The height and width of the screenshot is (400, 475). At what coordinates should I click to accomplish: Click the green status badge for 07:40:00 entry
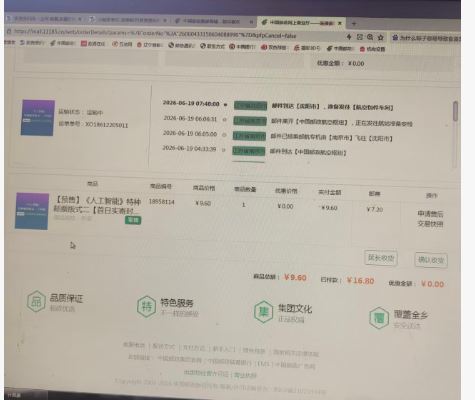[x=250, y=106]
